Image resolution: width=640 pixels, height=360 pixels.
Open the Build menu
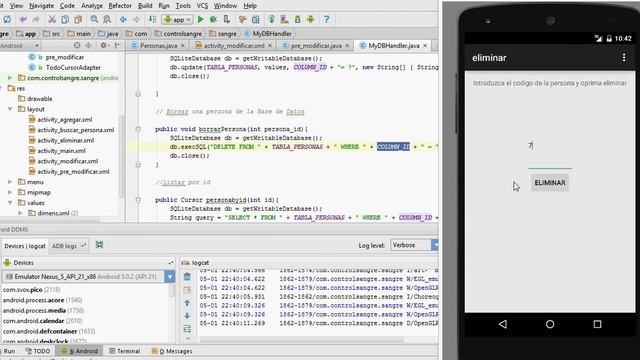pos(145,6)
